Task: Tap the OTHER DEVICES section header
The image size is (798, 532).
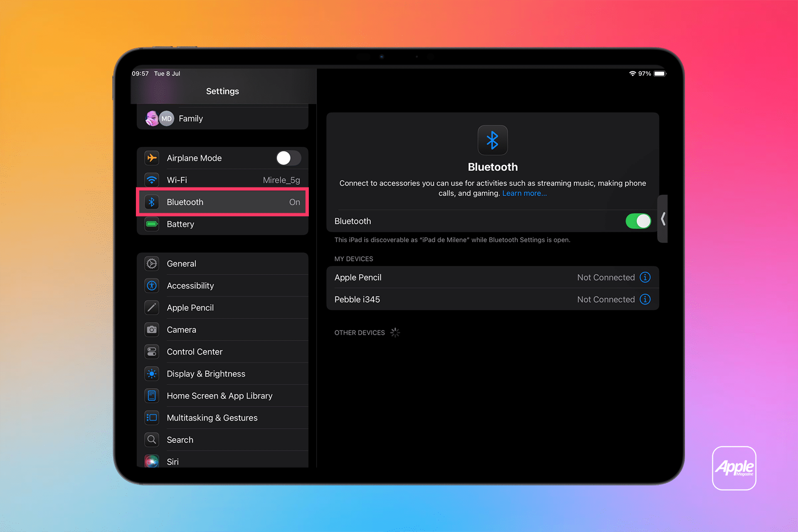Action: click(x=360, y=332)
